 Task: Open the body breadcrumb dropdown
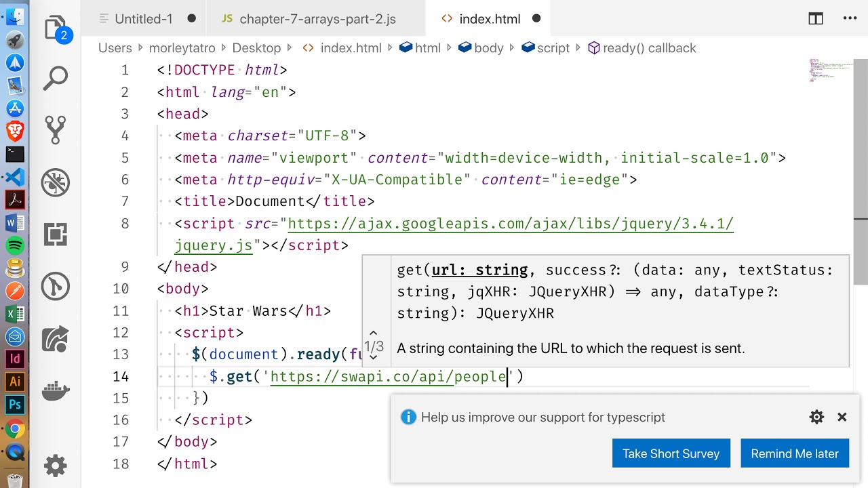click(x=481, y=48)
